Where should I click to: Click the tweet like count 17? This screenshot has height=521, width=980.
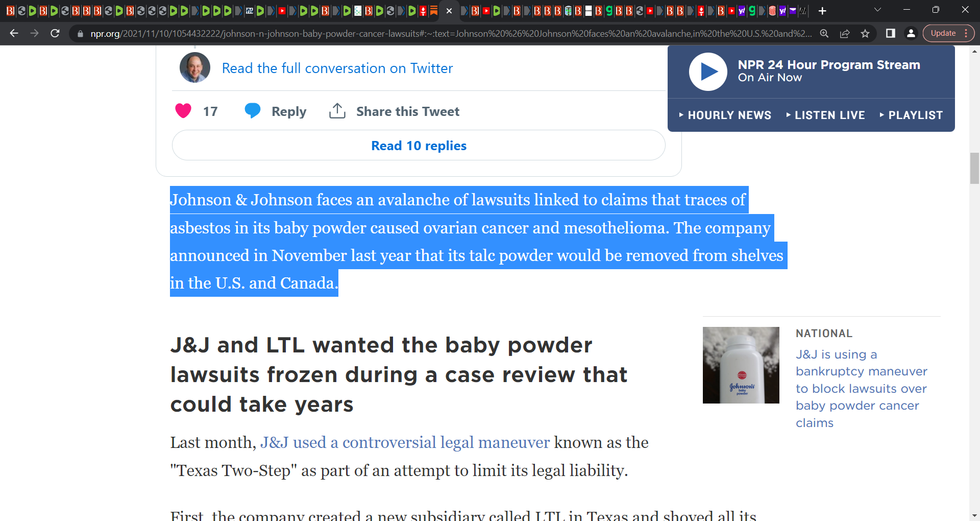tap(210, 111)
